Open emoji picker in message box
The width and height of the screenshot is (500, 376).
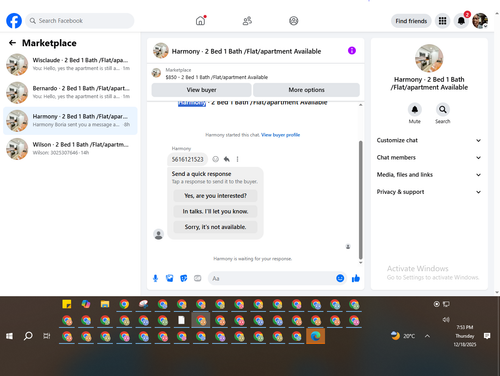[340, 278]
